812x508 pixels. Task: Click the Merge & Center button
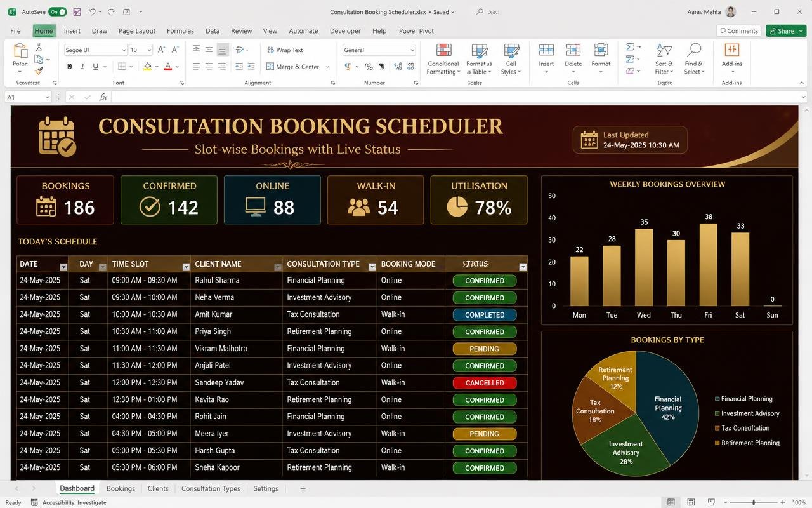pos(292,67)
